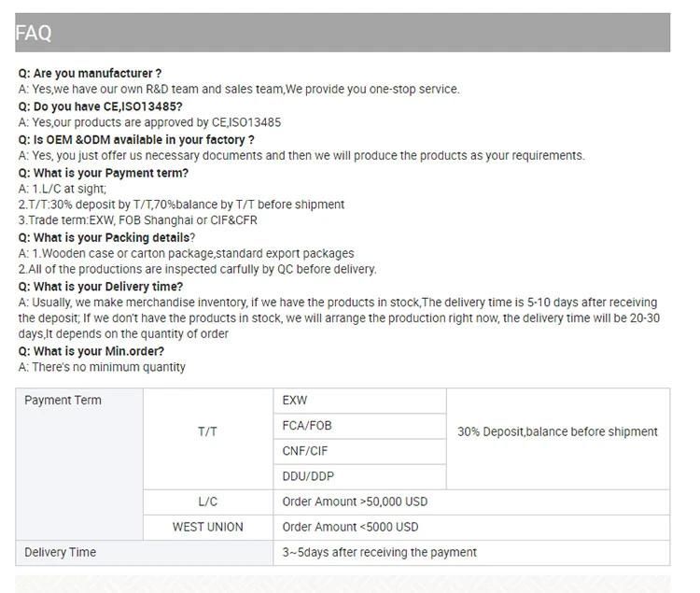Click the 'no minimum quantity' answer
This screenshot has width=700, height=593.
click(102, 367)
